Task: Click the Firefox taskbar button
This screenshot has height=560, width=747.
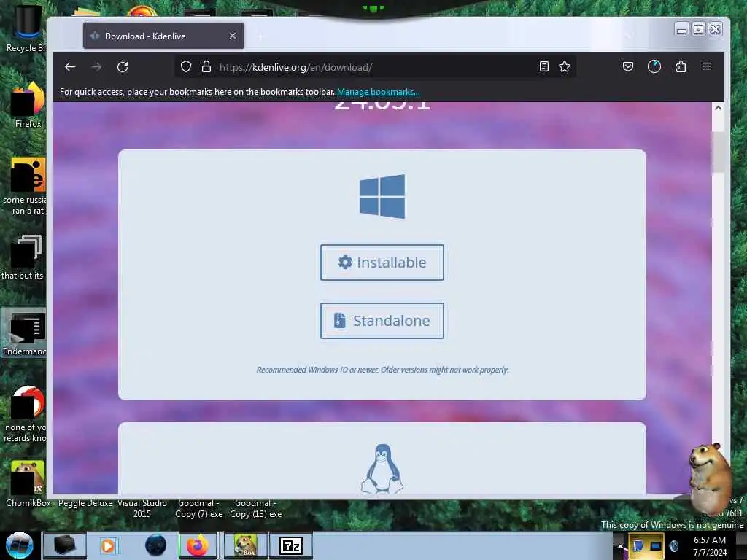Action: [197, 545]
